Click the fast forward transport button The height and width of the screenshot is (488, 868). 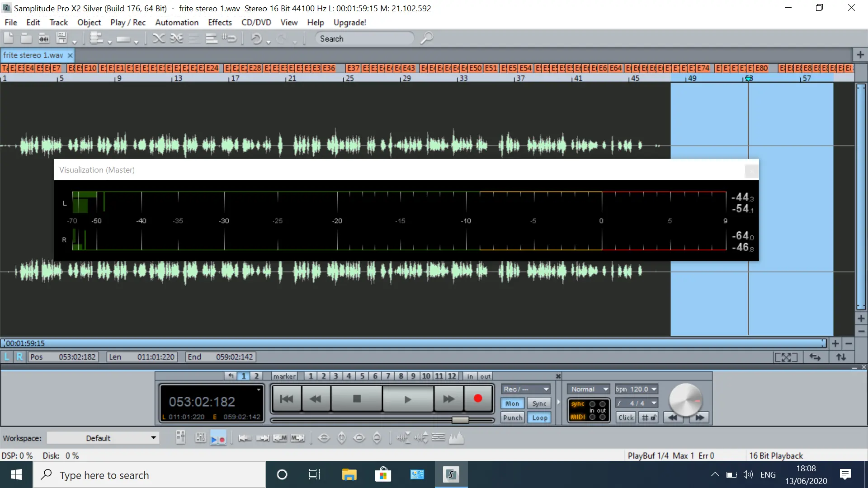click(448, 399)
